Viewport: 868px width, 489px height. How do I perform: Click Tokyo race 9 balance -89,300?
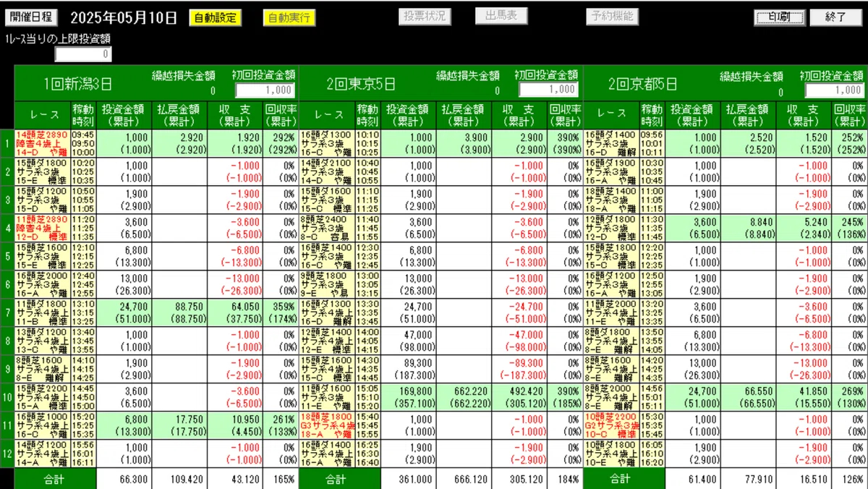525,363
